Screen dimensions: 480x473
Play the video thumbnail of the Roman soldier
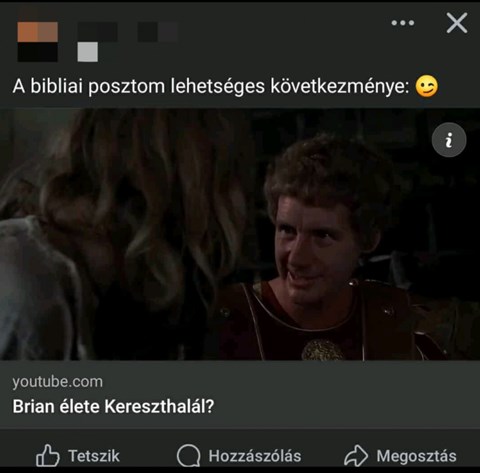click(x=240, y=234)
